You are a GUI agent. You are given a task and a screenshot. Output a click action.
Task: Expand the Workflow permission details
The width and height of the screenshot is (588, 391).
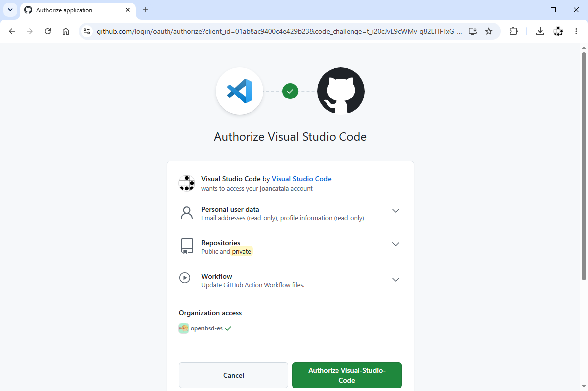(395, 280)
